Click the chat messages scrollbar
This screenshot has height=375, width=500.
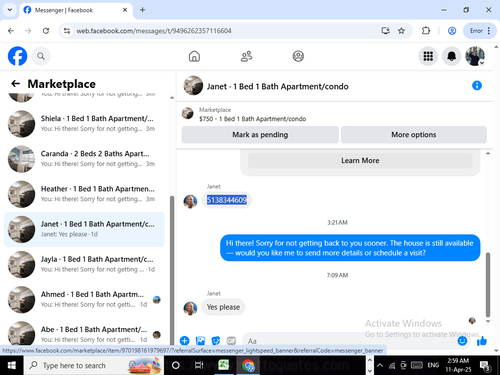point(488,285)
